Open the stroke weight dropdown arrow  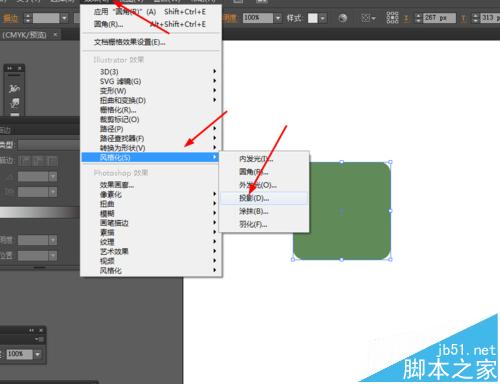[64, 18]
